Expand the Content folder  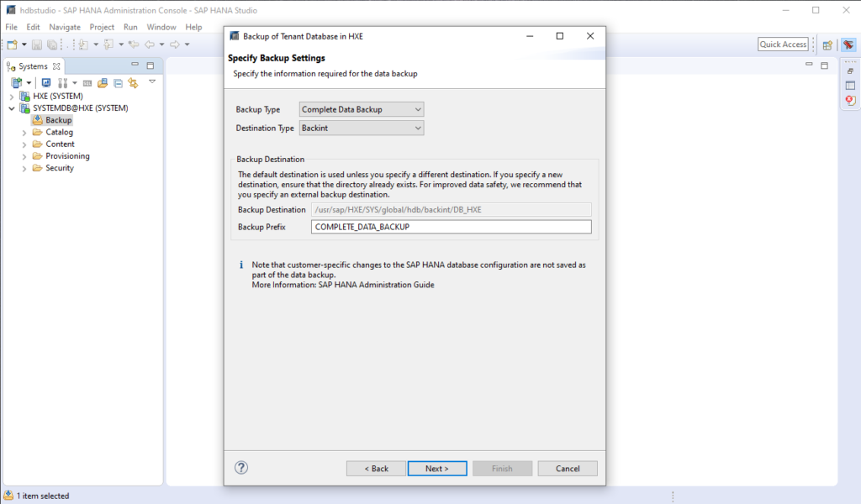[24, 144]
